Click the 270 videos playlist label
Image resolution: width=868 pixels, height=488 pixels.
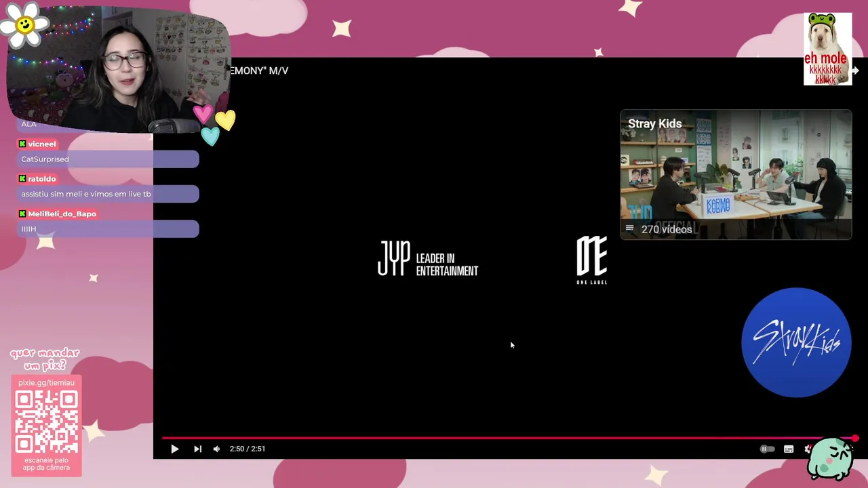[667, 229]
